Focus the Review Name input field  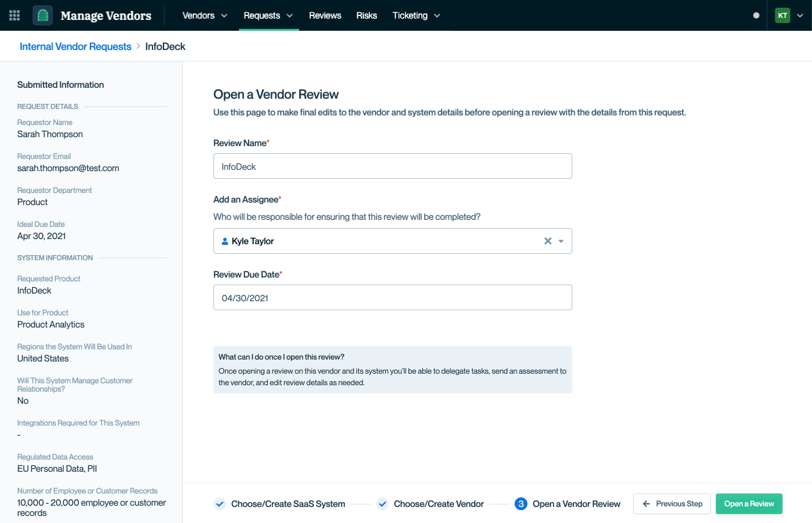392,166
